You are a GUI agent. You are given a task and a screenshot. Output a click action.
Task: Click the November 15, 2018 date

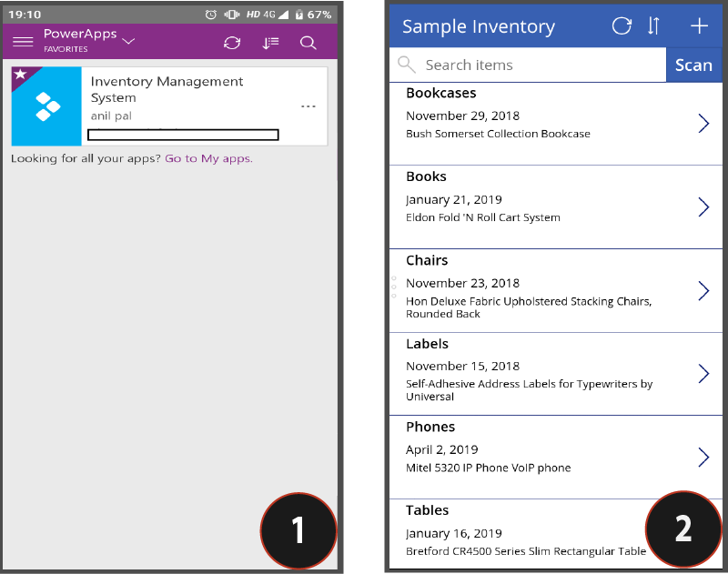(x=463, y=366)
